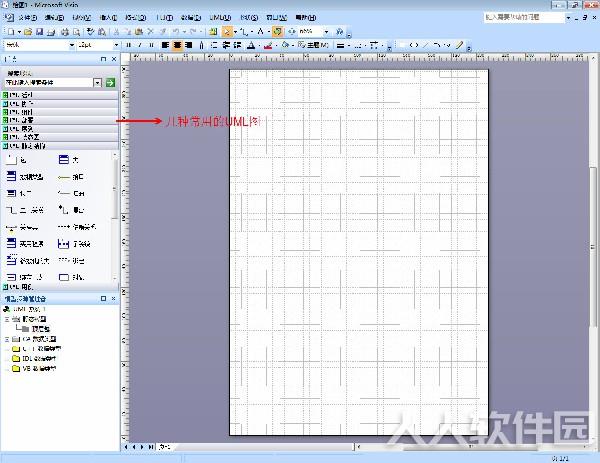This screenshot has height=463, width=600.
Task: Click the bullets list icon
Action: point(214,45)
